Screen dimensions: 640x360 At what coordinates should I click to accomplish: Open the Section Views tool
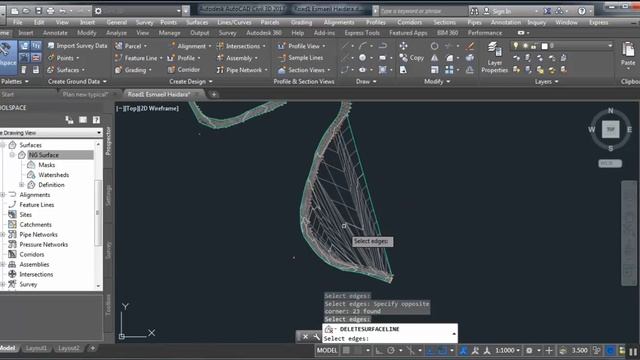304,70
